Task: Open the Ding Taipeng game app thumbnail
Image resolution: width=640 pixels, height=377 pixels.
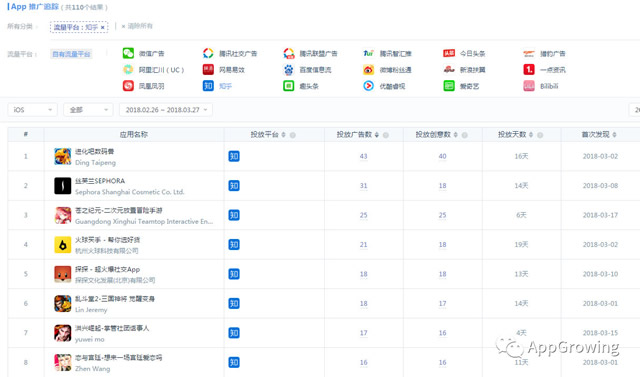Action: click(x=63, y=156)
